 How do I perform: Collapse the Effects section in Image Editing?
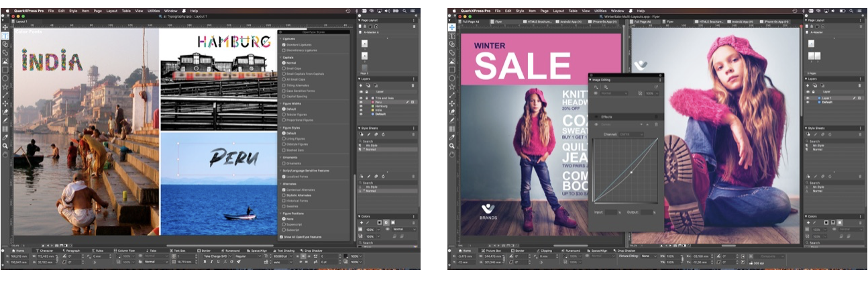point(597,117)
